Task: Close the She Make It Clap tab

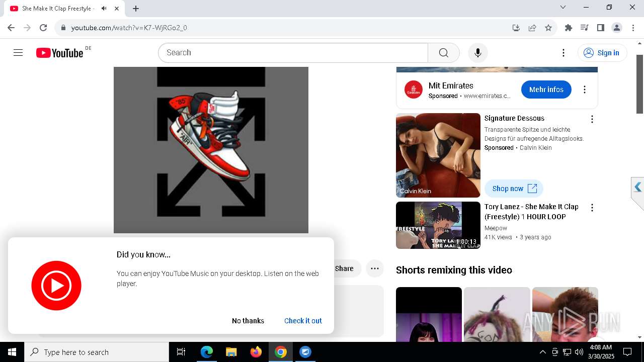Action: (x=117, y=9)
